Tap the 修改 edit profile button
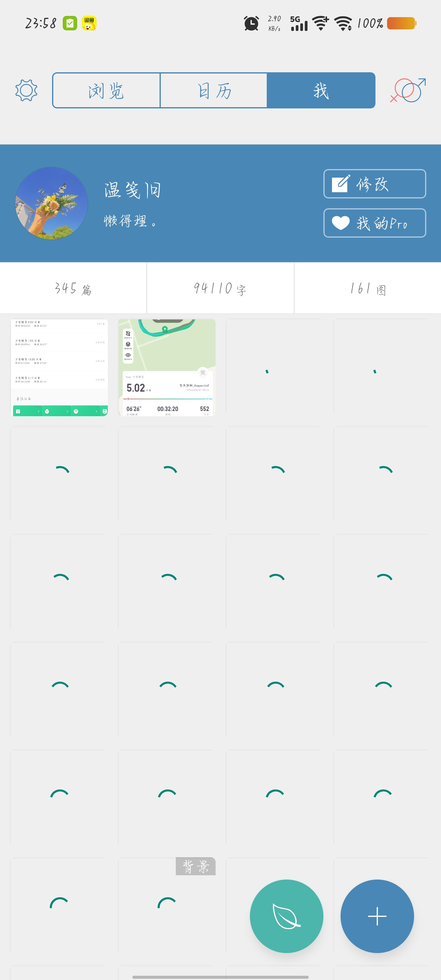The height and width of the screenshot is (980, 441). click(x=375, y=184)
